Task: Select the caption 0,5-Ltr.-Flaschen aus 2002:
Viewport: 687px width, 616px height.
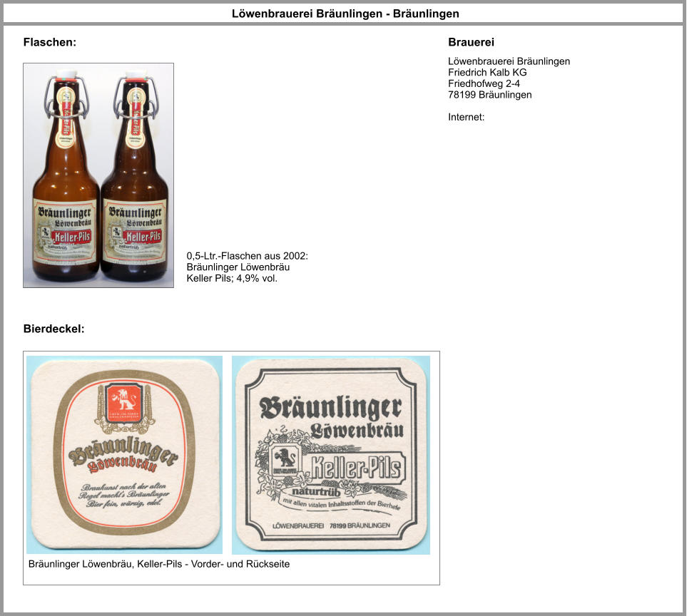Action: pyautogui.click(x=247, y=256)
